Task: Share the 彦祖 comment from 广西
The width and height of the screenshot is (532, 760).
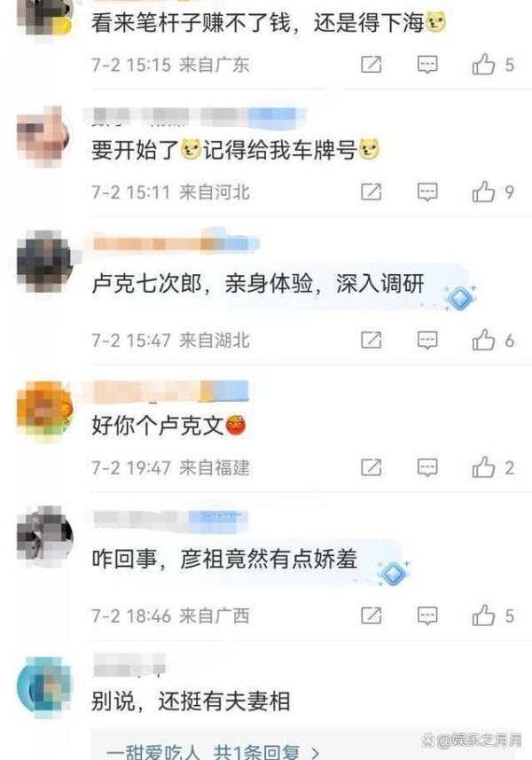Action: [x=372, y=615]
